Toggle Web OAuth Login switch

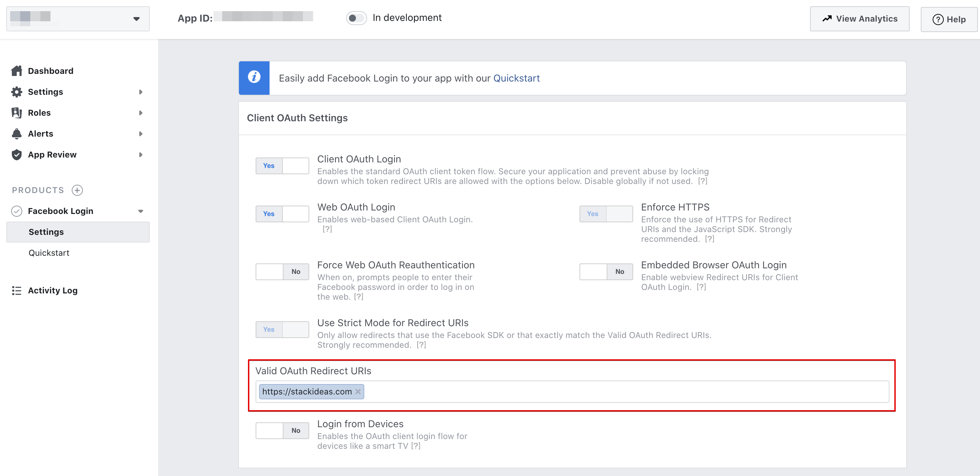(x=282, y=214)
